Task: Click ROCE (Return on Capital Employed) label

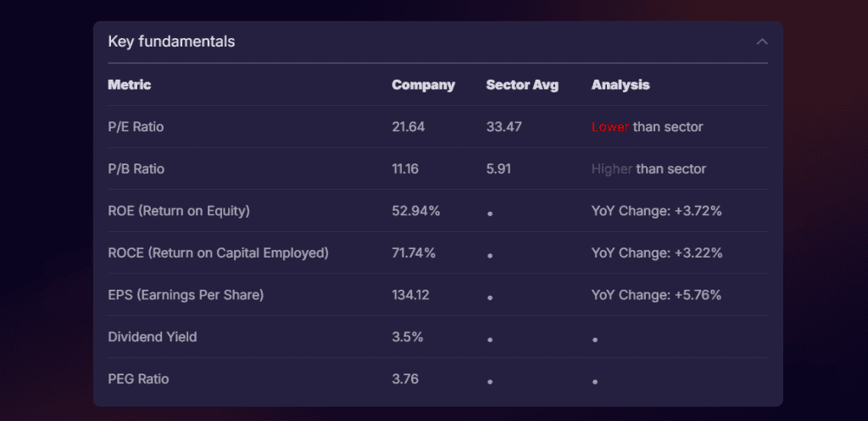Action: pos(218,252)
